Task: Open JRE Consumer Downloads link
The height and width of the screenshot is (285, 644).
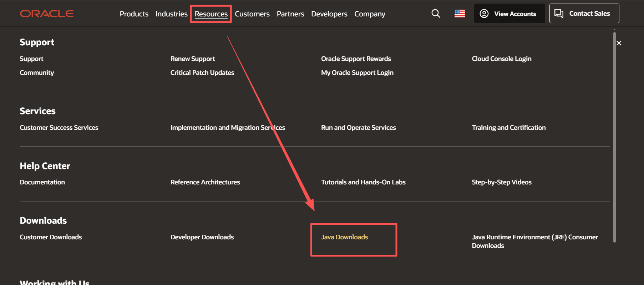Action: pyautogui.click(x=535, y=241)
